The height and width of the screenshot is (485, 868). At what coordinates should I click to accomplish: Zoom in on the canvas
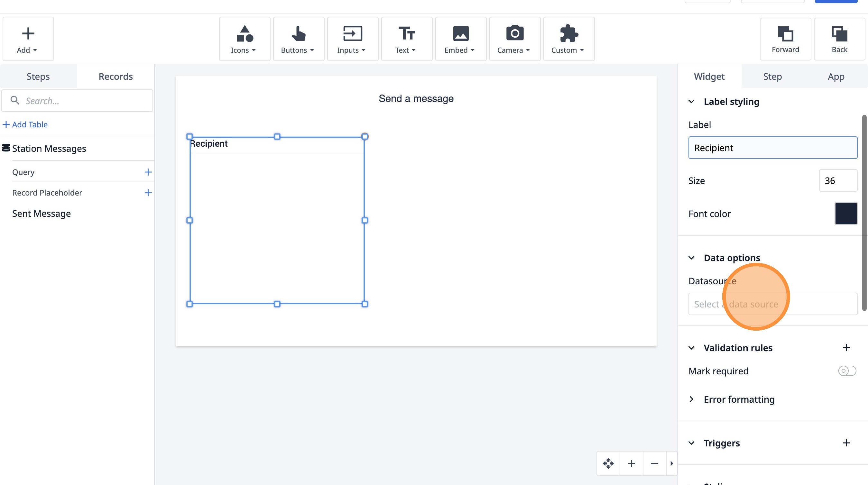[632, 463]
